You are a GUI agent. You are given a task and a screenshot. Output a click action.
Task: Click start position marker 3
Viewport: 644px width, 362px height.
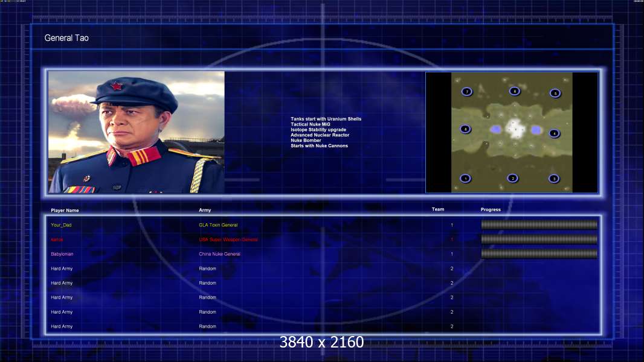pyautogui.click(x=554, y=179)
